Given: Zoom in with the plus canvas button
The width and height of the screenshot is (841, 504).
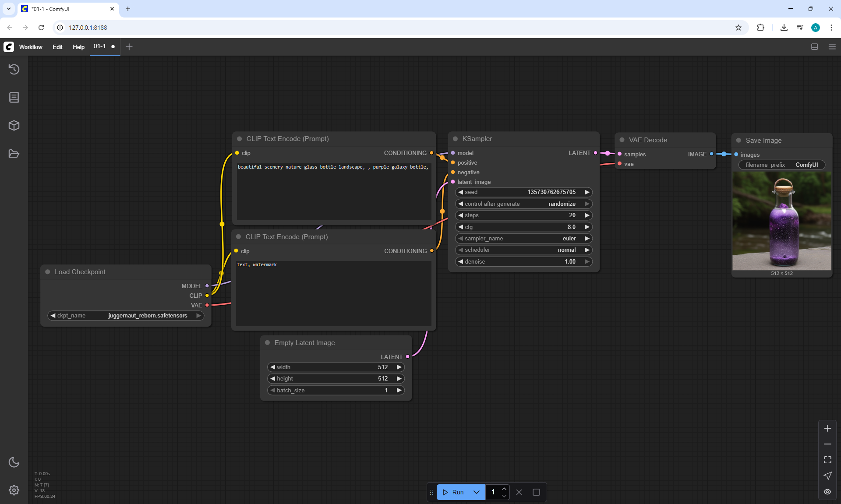Looking at the screenshot, I should pyautogui.click(x=827, y=428).
